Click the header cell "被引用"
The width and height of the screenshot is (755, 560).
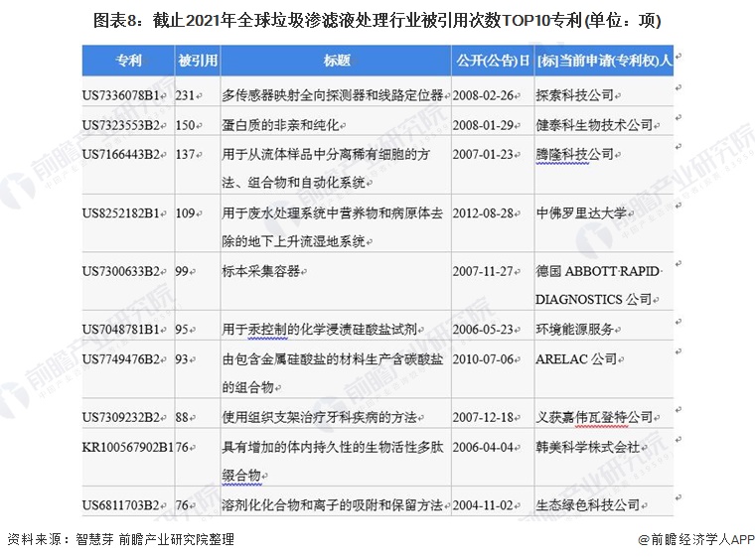click(x=198, y=61)
